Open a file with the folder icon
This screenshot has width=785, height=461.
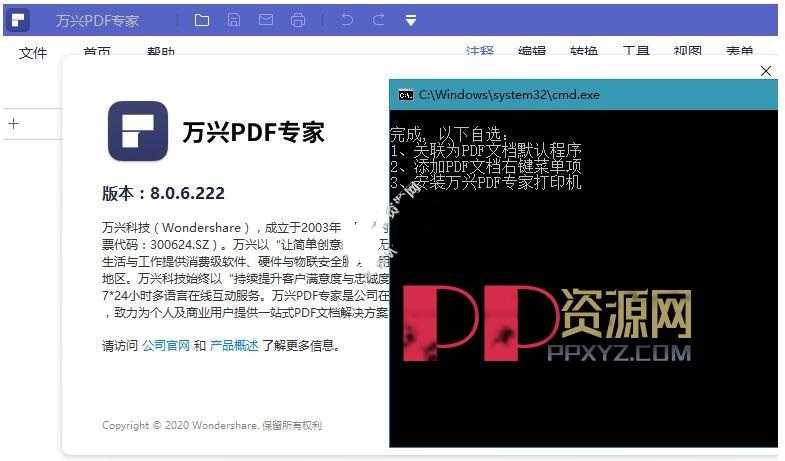pos(202,20)
